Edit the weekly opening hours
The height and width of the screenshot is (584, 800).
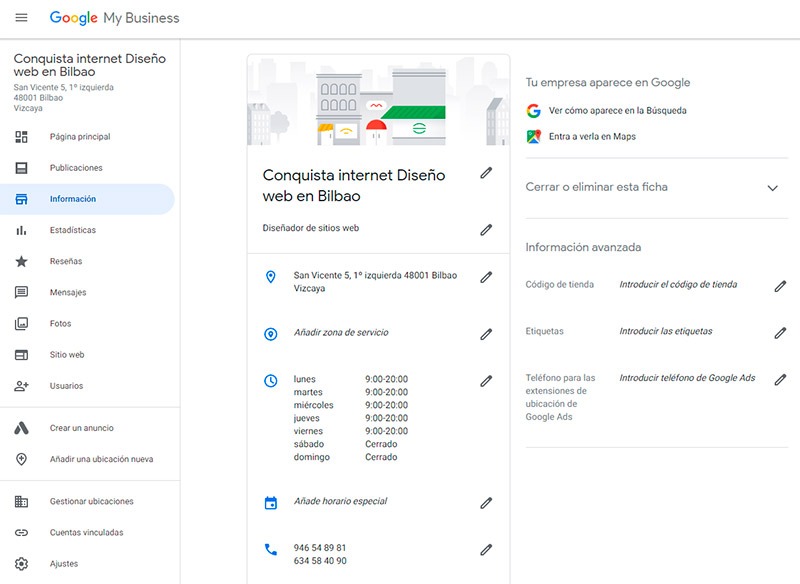coord(487,380)
